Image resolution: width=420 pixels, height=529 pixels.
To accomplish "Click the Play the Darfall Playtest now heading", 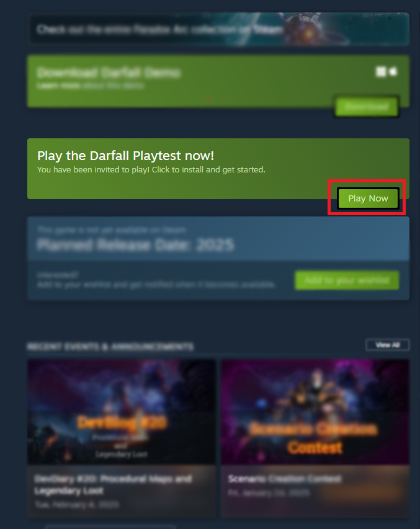I will [x=125, y=156].
